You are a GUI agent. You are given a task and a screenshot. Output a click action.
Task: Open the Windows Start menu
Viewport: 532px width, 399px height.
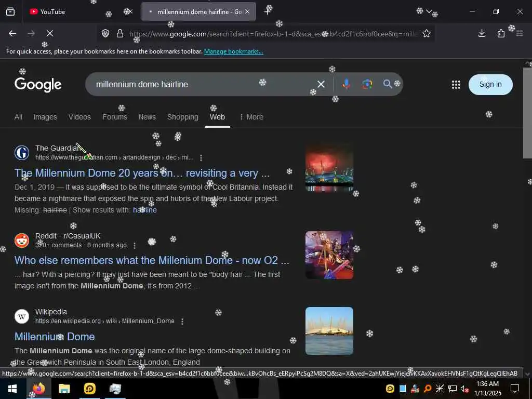12,389
